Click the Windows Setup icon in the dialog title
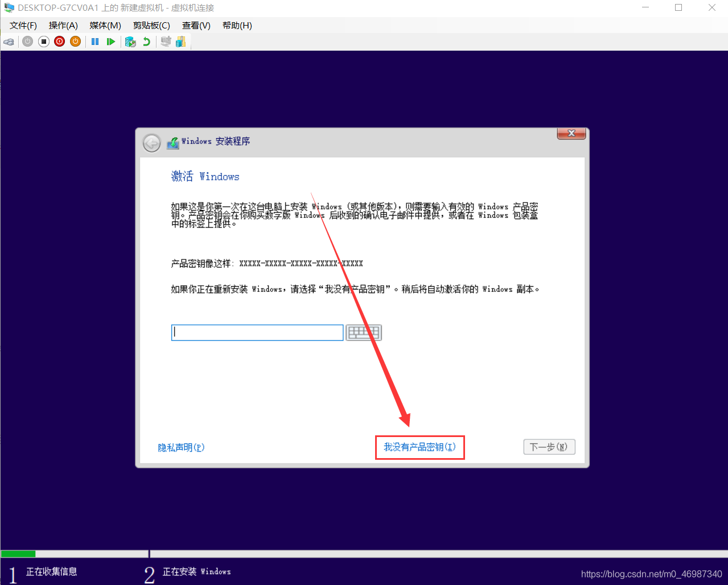728x585 pixels. 172,143
